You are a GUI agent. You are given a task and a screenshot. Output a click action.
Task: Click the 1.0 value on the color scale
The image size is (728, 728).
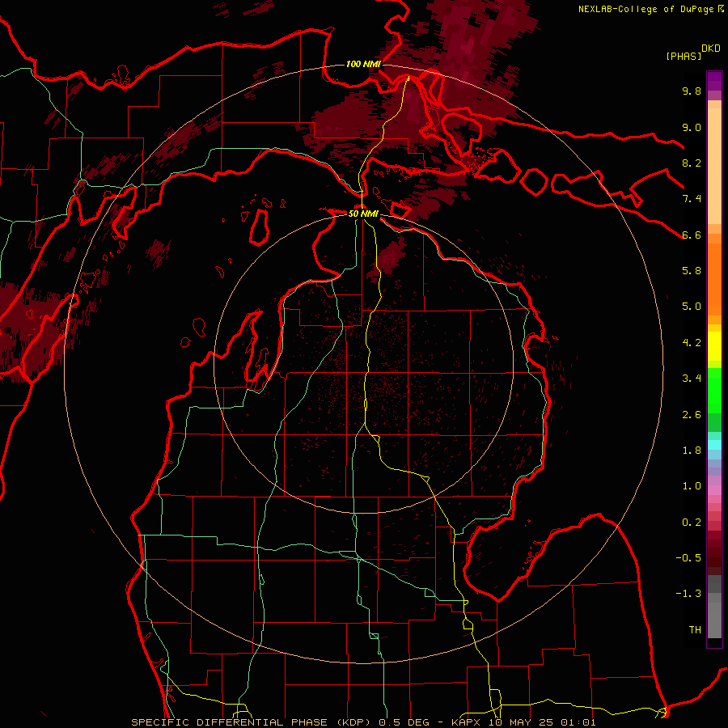click(x=692, y=486)
